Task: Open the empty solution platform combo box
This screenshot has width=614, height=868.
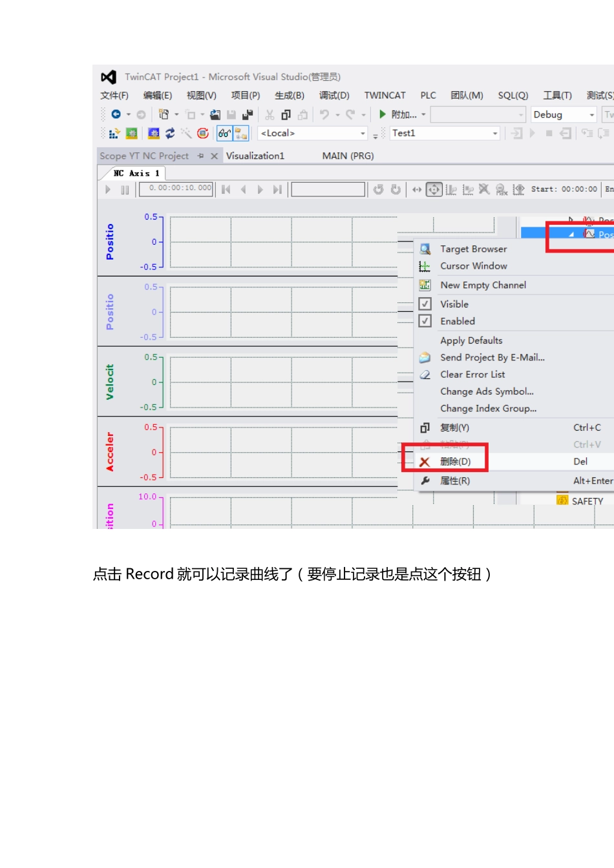Action: (x=478, y=114)
